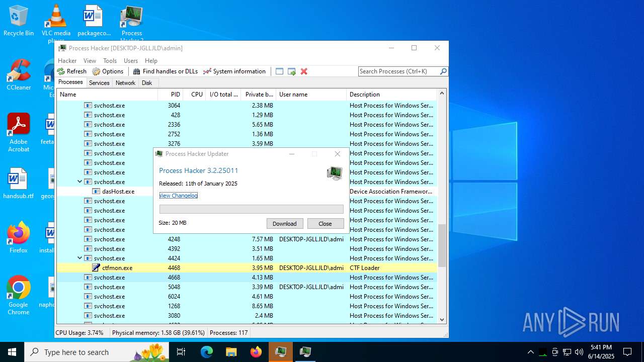The width and height of the screenshot is (644, 362).
Task: Click the CPU Usage status bar entry
Action: [x=79, y=333]
